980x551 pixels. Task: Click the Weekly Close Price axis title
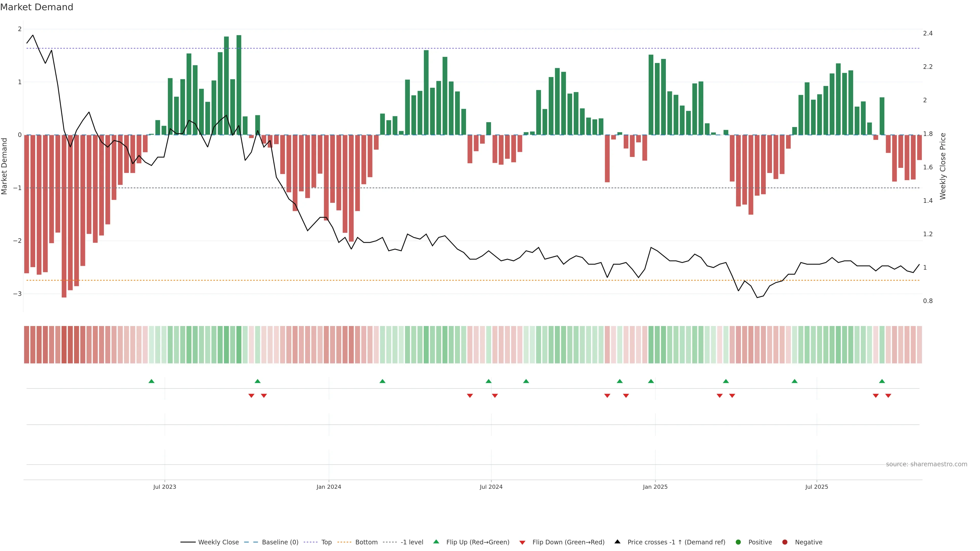(x=943, y=166)
